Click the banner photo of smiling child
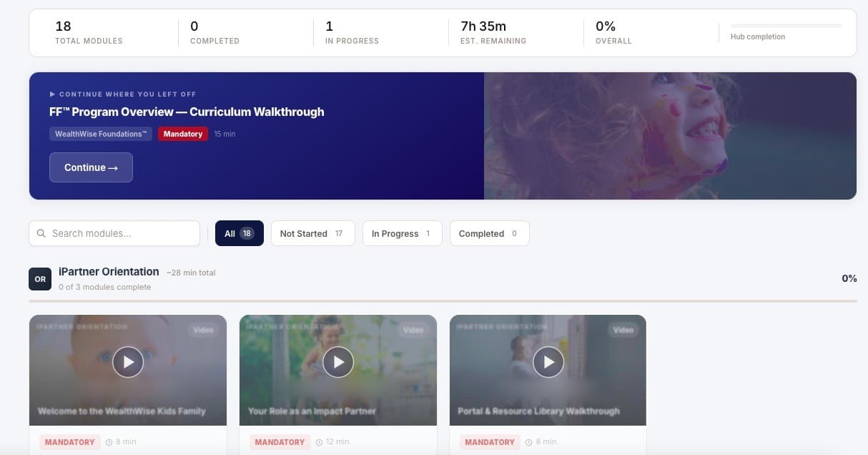868x455 pixels. [x=670, y=136]
